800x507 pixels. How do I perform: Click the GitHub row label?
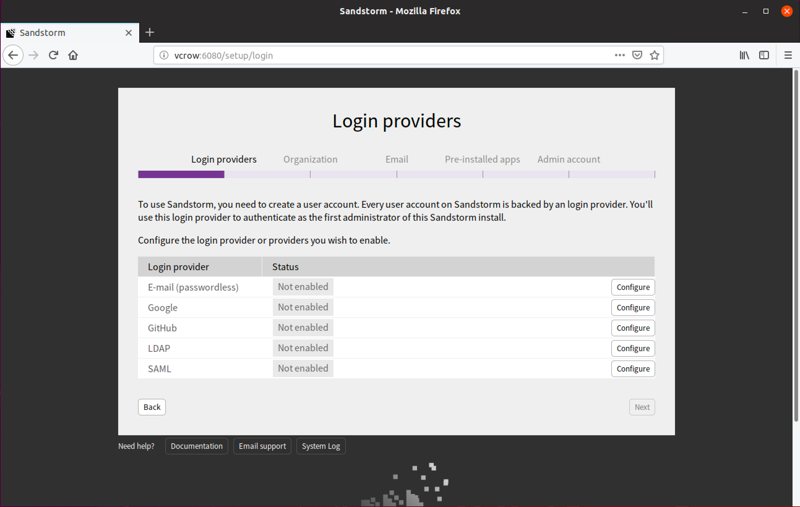click(162, 328)
